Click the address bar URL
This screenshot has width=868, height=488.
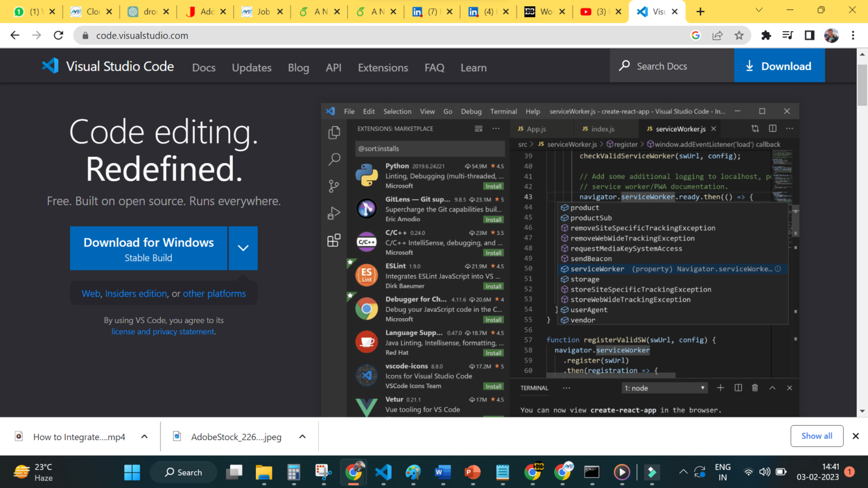142,36
